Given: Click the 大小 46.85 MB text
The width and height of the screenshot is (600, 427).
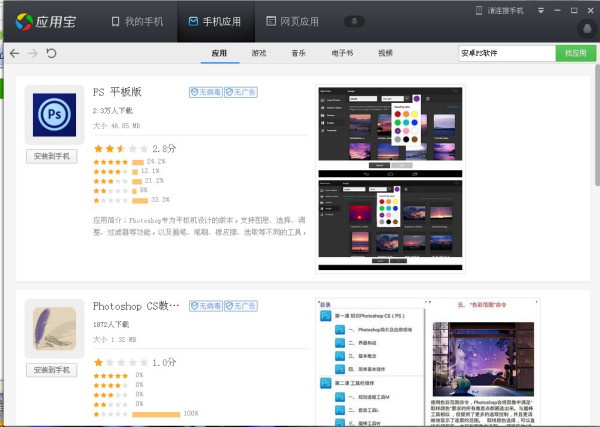Looking at the screenshot, I should pyautogui.click(x=116, y=125).
